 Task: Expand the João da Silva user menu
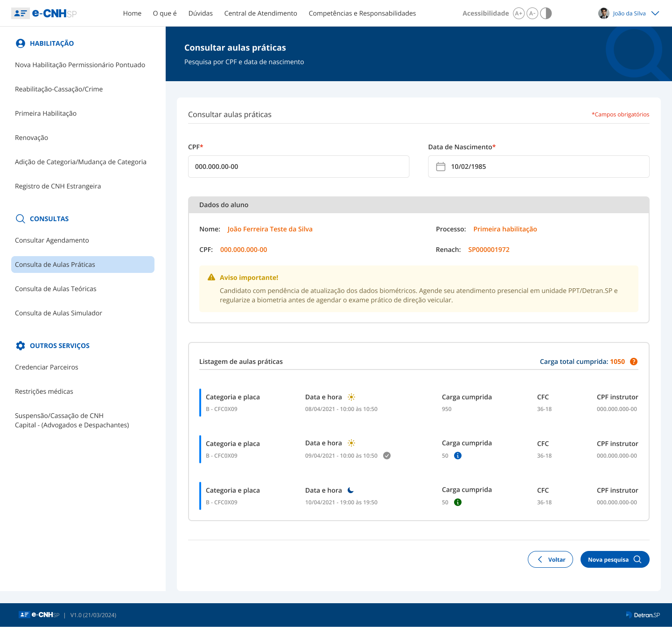(655, 14)
